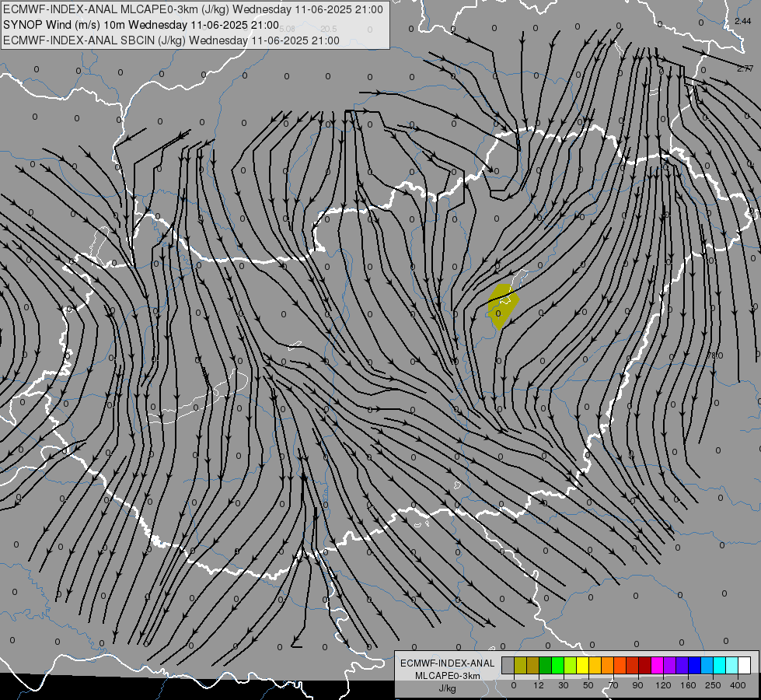
Task: Click the 2.77 value on the map
Action: (745, 68)
